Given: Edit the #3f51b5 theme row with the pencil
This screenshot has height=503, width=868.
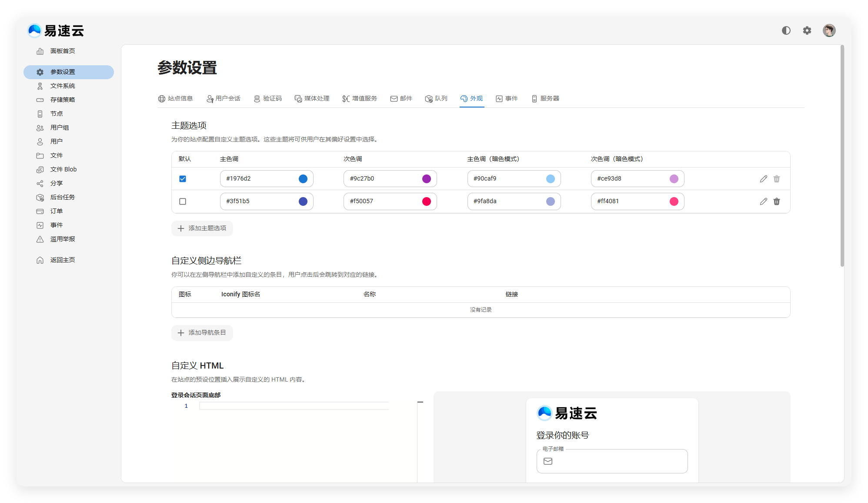Looking at the screenshot, I should click(763, 201).
